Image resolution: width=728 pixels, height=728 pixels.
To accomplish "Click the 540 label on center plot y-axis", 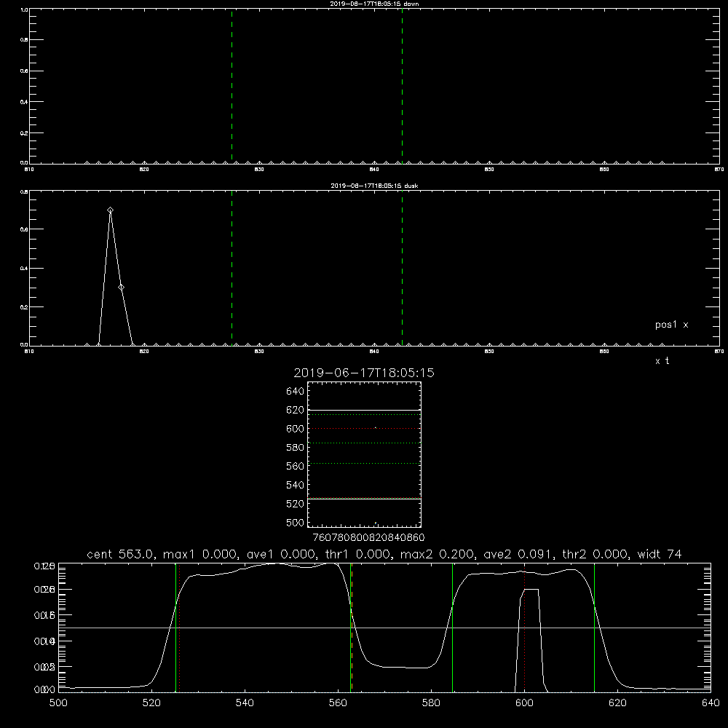I will tap(296, 485).
